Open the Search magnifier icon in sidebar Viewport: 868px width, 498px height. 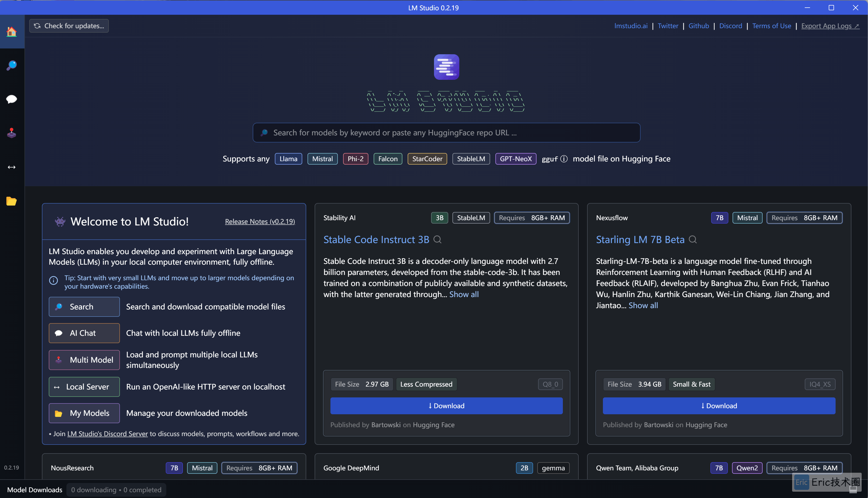click(x=12, y=65)
